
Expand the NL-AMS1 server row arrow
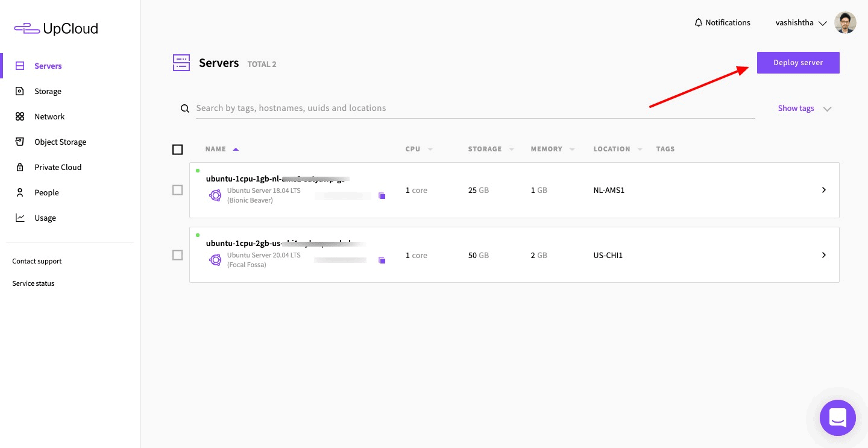click(823, 191)
